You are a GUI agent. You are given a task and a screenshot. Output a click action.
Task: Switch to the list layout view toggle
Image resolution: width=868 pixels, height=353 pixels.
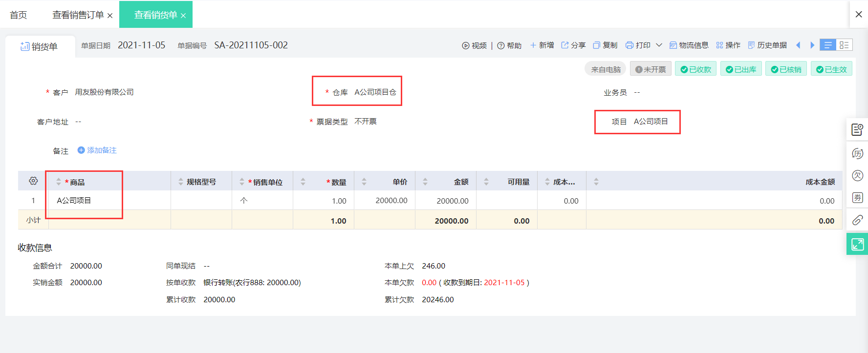[x=828, y=45]
